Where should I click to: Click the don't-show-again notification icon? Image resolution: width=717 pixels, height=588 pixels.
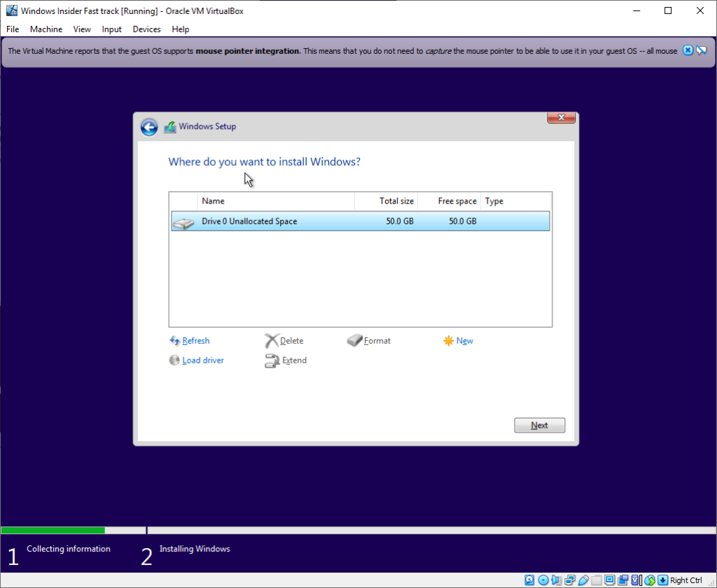[x=702, y=50]
